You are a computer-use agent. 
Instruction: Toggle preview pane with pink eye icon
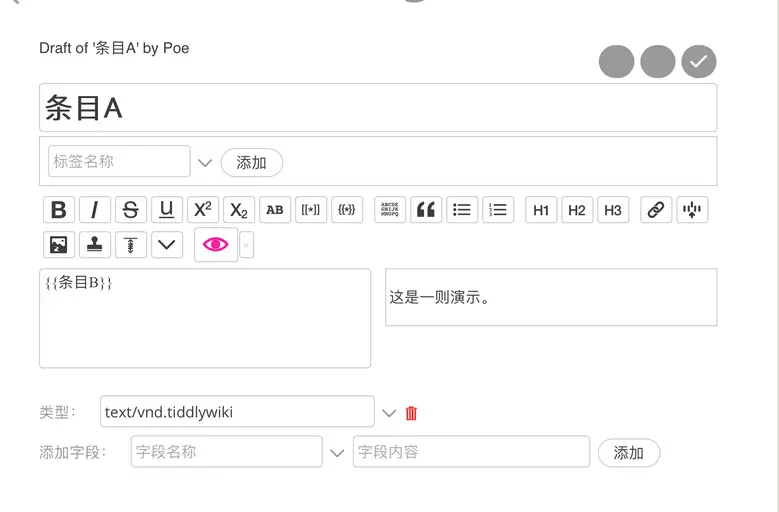216,244
